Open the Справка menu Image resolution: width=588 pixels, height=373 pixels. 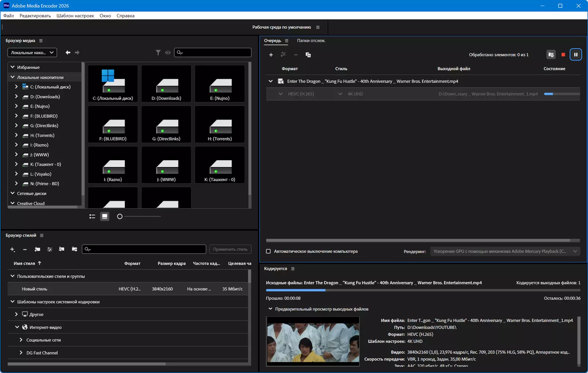point(126,16)
